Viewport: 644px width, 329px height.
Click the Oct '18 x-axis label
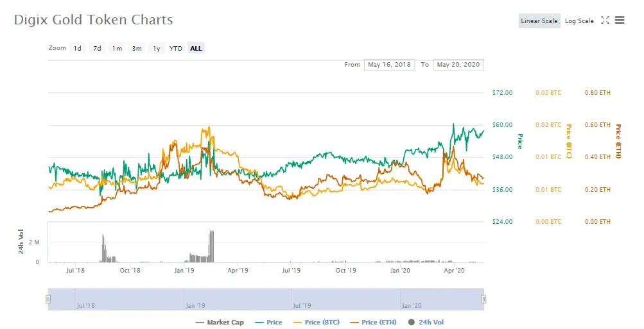point(130,271)
